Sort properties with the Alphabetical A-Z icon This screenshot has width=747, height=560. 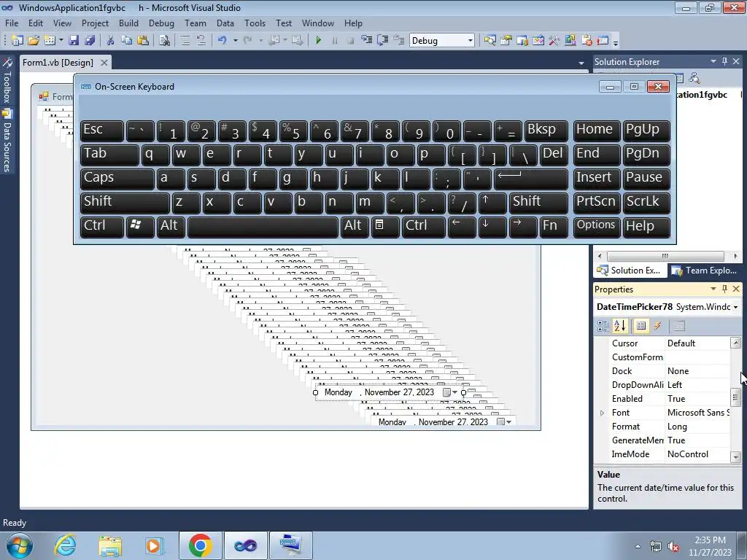620,326
